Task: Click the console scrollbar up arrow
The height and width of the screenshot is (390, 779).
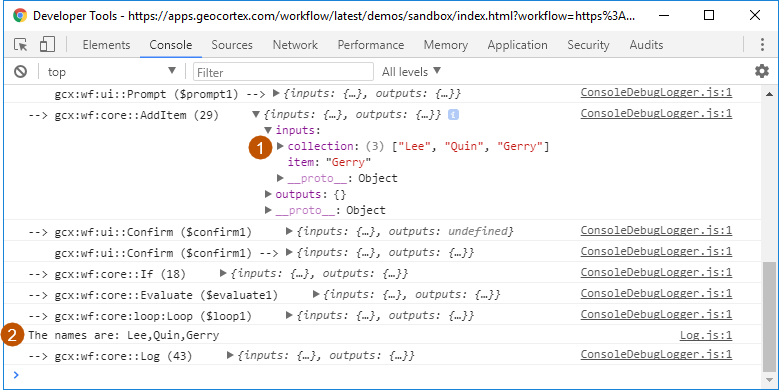Action: tap(770, 94)
